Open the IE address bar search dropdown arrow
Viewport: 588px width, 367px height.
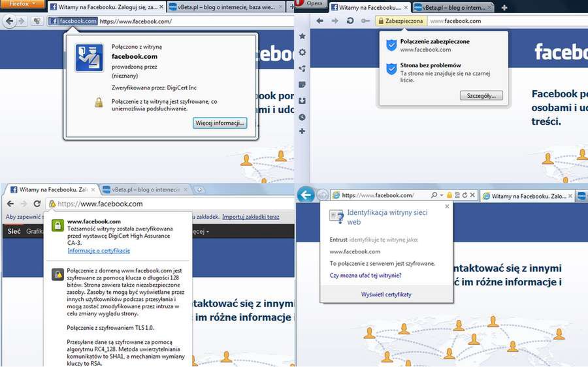point(442,195)
